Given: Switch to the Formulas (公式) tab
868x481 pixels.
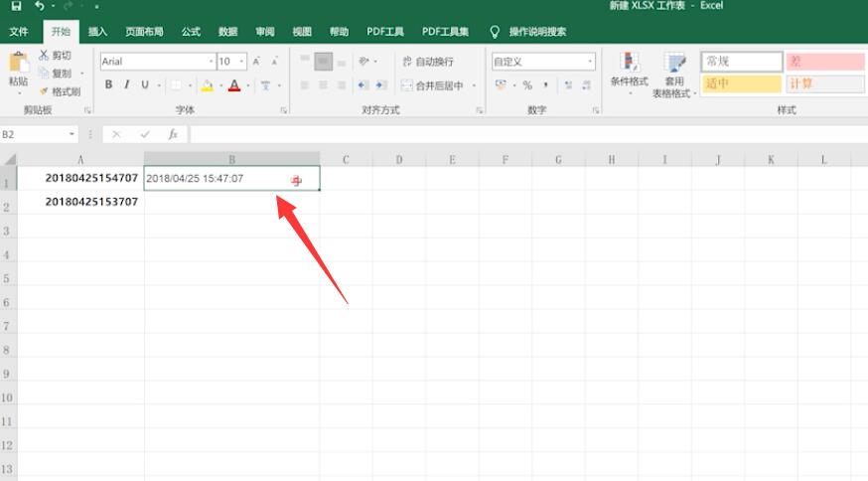Looking at the screenshot, I should click(191, 32).
